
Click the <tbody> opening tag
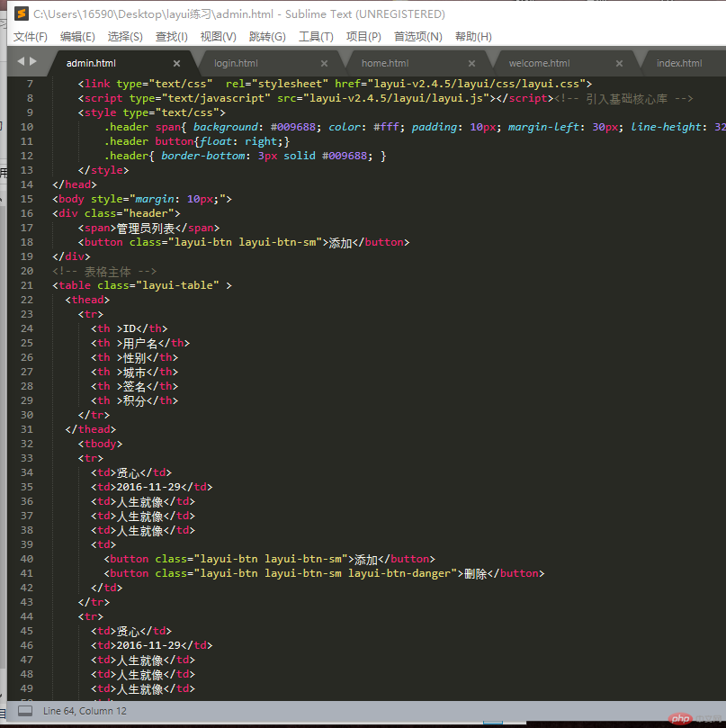[x=100, y=444]
